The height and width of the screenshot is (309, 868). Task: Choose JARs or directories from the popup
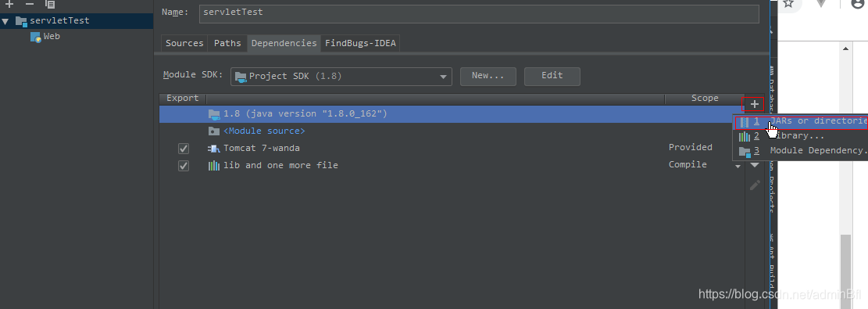[x=801, y=121]
